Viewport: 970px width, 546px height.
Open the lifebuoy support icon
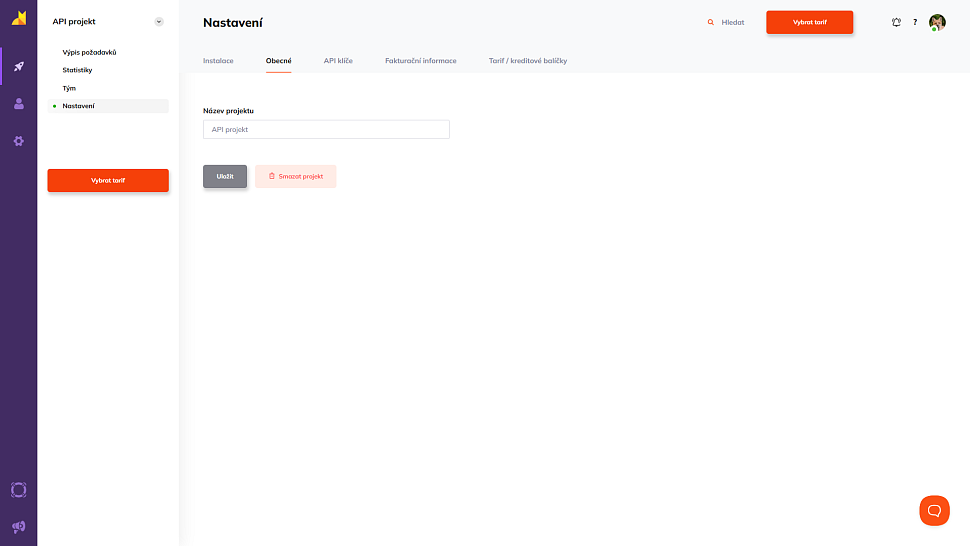click(x=19, y=490)
